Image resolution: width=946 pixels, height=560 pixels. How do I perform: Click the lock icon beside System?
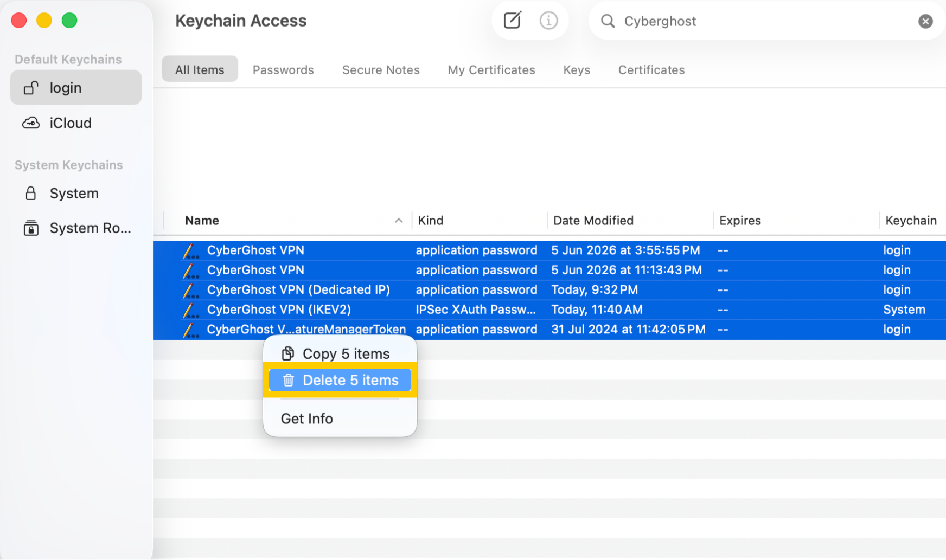coord(31,194)
